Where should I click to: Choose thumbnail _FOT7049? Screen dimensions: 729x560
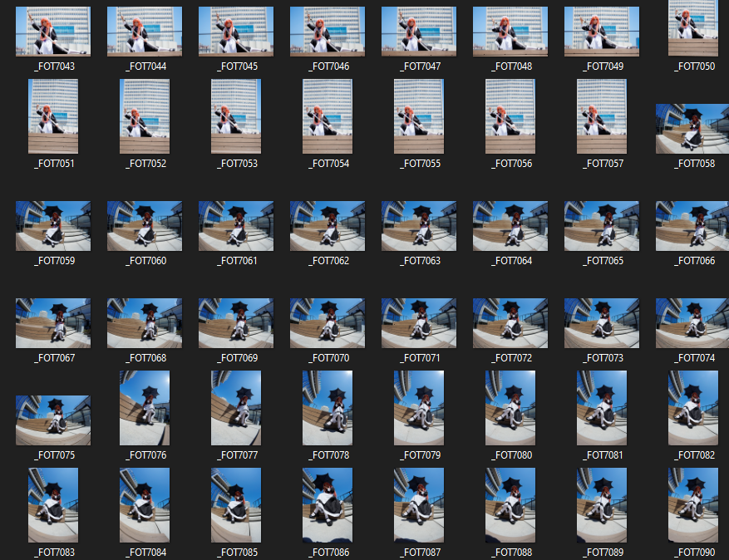[602, 32]
